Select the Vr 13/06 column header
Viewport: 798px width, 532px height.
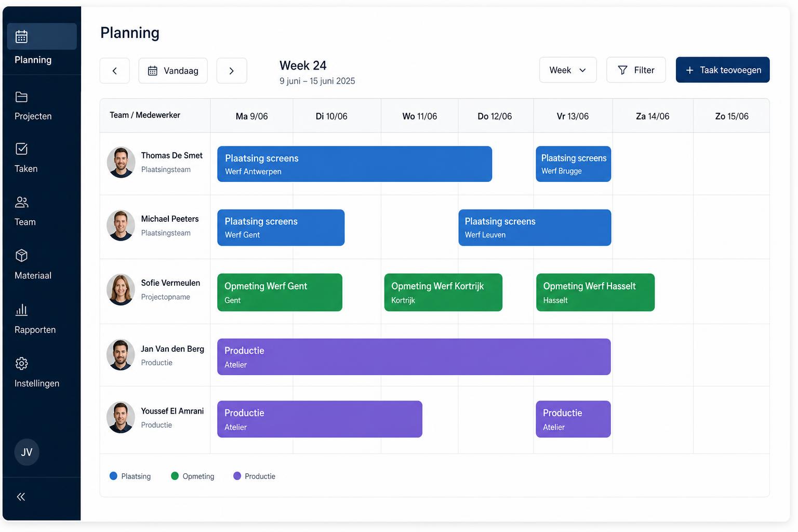pyautogui.click(x=573, y=116)
